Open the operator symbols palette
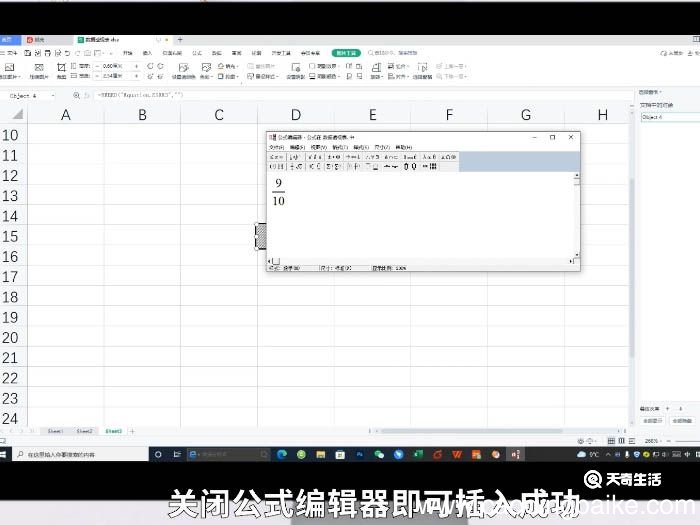This screenshot has height=525, width=700. click(333, 157)
